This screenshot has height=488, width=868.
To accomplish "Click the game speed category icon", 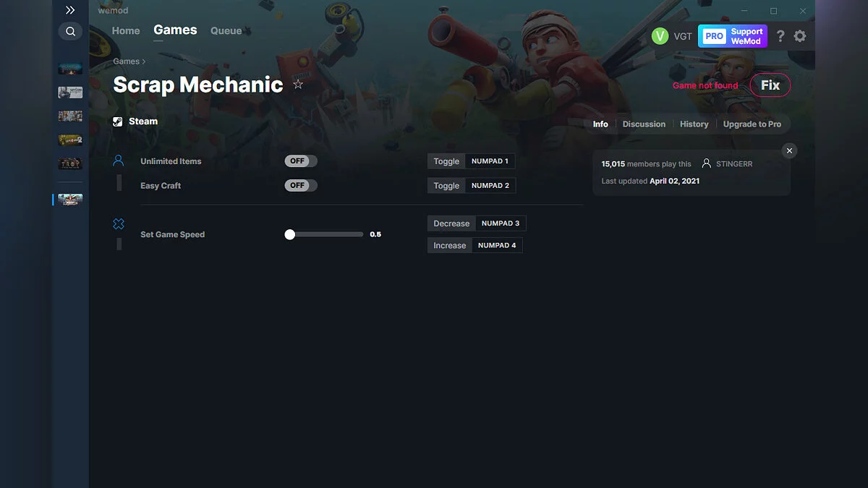I will tap(118, 223).
